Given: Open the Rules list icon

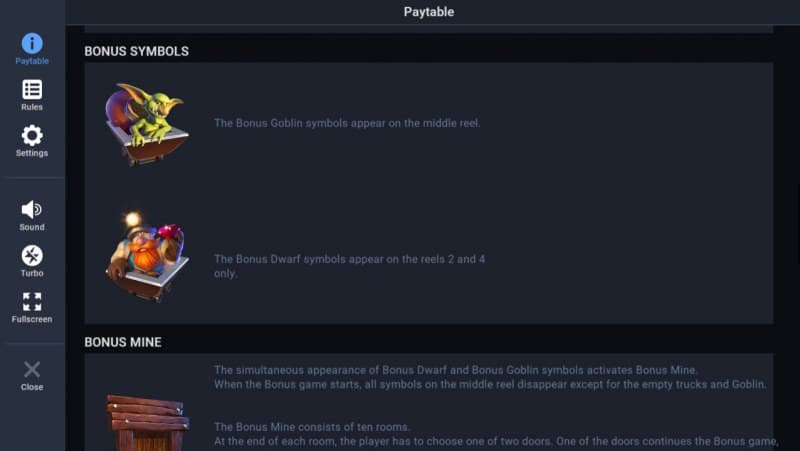Looking at the screenshot, I should point(32,90).
